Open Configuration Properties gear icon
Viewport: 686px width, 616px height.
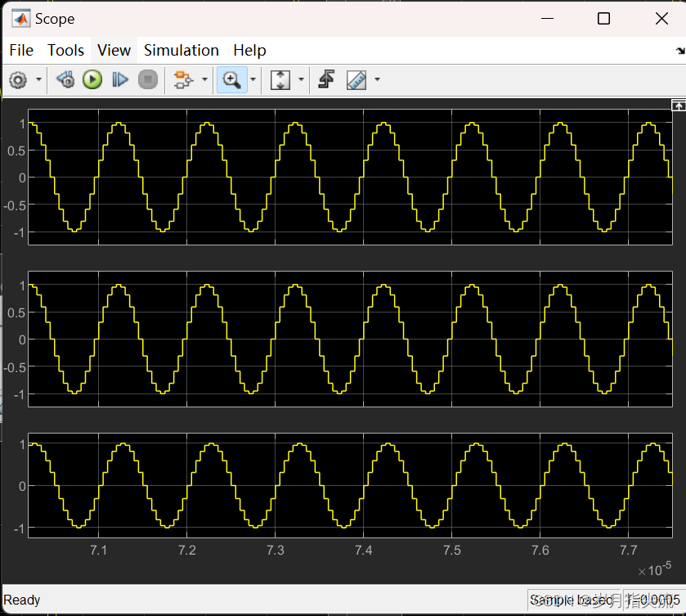[x=18, y=80]
